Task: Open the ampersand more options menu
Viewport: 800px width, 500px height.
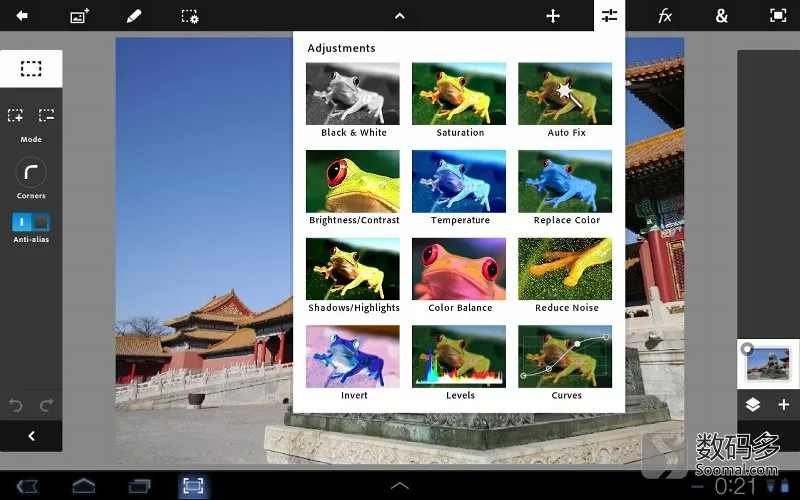Action: click(721, 16)
